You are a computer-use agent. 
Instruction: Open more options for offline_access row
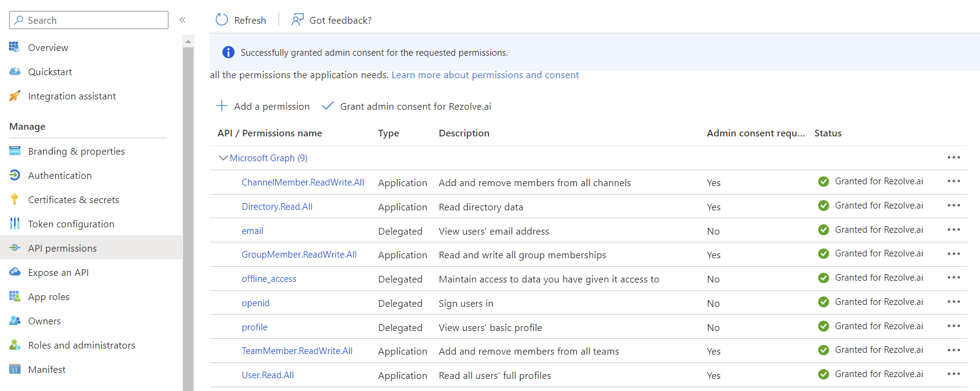(953, 278)
